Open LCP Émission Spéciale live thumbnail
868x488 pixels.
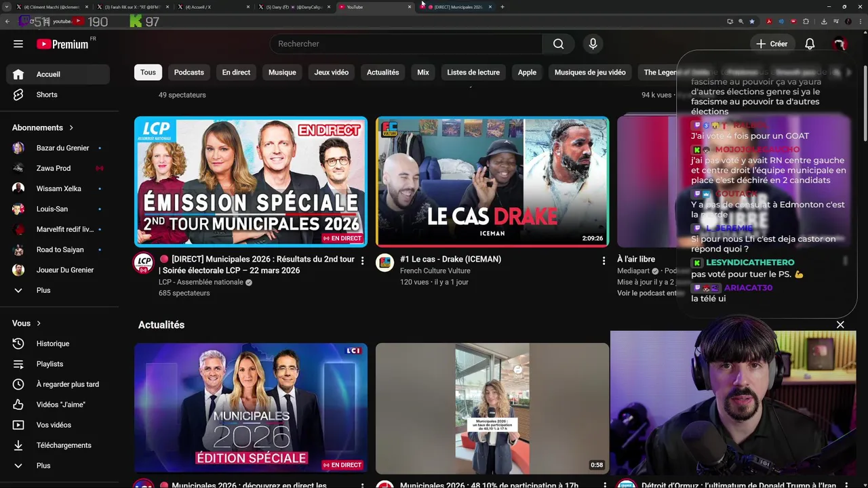(x=251, y=182)
